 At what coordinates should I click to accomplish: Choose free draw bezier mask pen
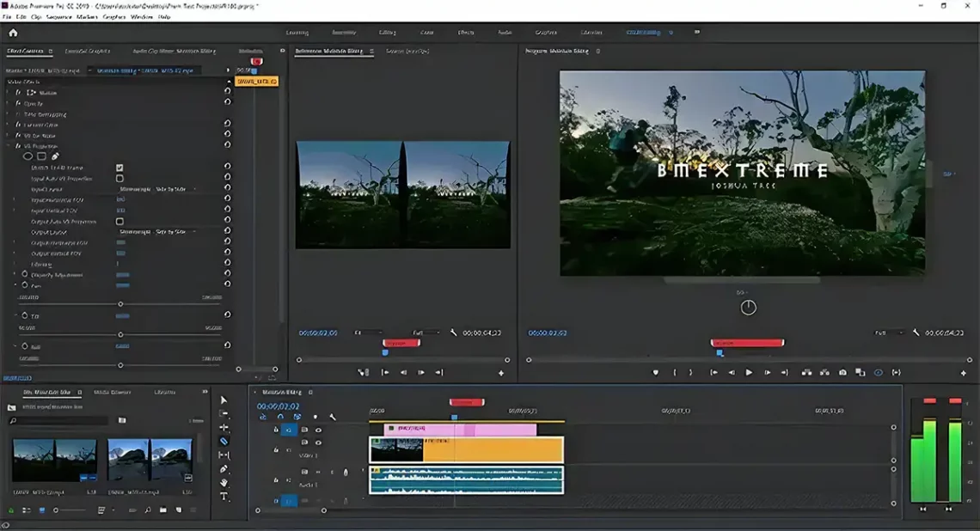[55, 156]
